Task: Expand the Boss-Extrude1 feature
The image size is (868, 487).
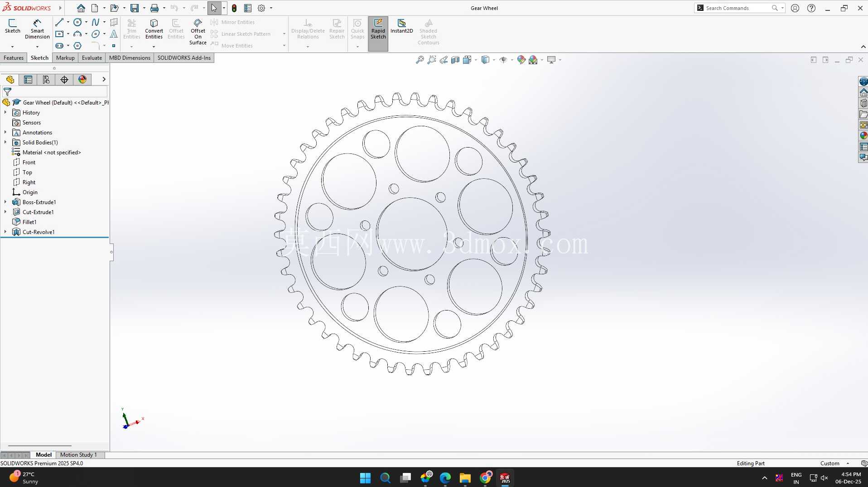Action: point(5,202)
